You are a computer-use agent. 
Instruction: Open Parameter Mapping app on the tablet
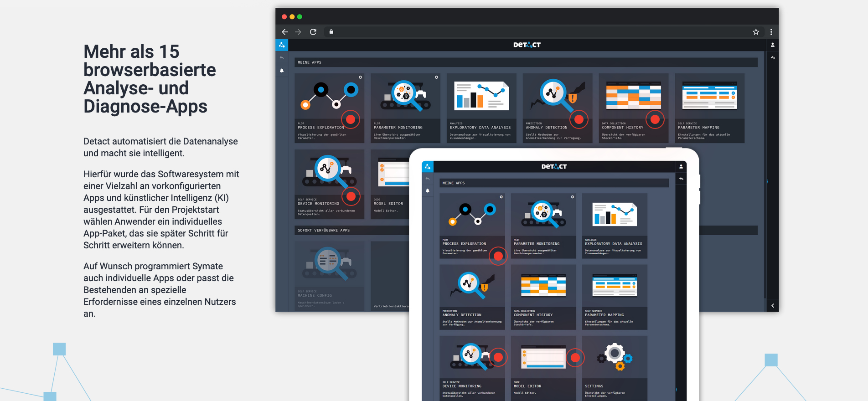click(615, 297)
